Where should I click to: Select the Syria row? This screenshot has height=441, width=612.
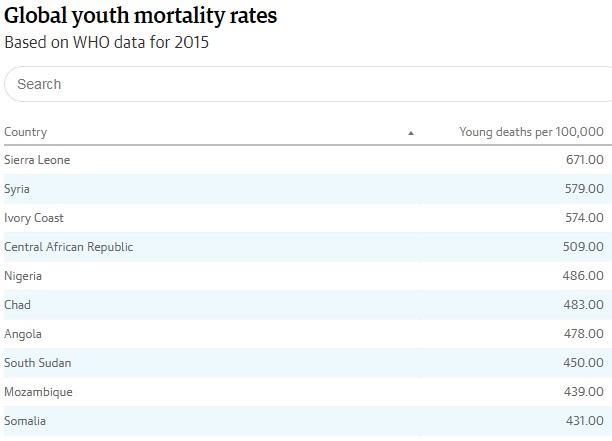17,189
